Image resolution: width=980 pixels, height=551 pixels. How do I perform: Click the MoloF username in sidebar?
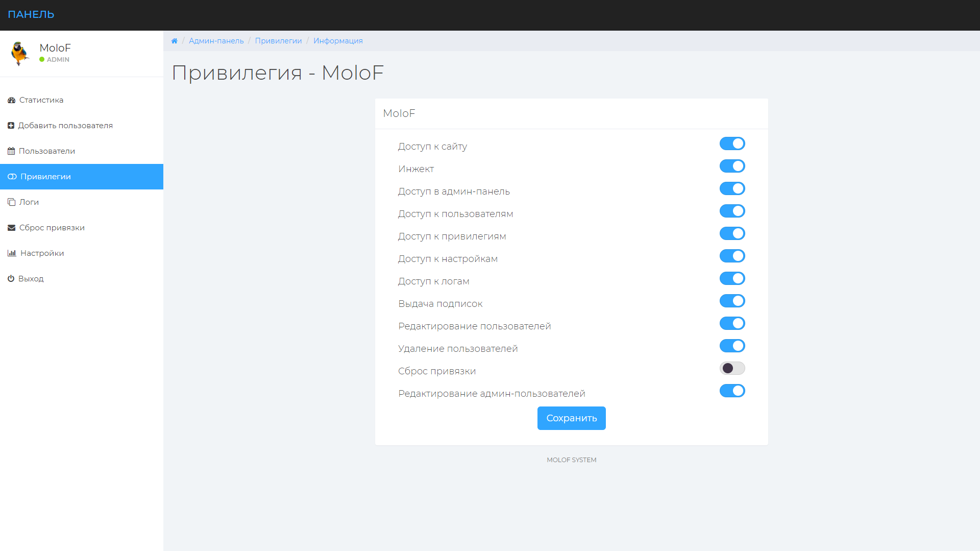pos(55,48)
